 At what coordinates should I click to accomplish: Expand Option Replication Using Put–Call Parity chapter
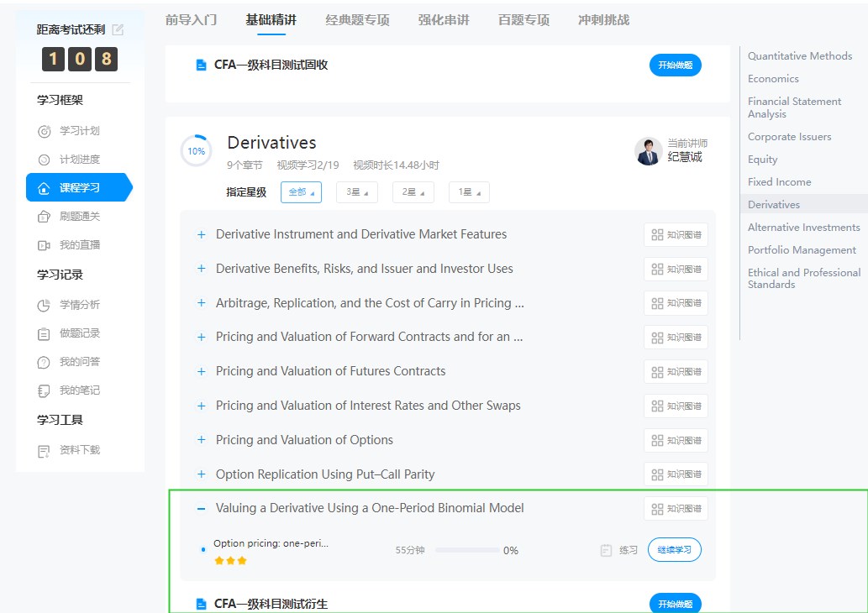[201, 474]
